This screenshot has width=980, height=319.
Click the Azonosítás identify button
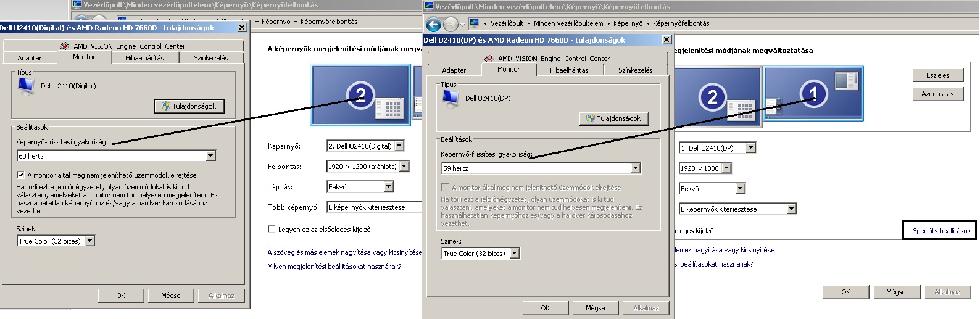click(938, 94)
